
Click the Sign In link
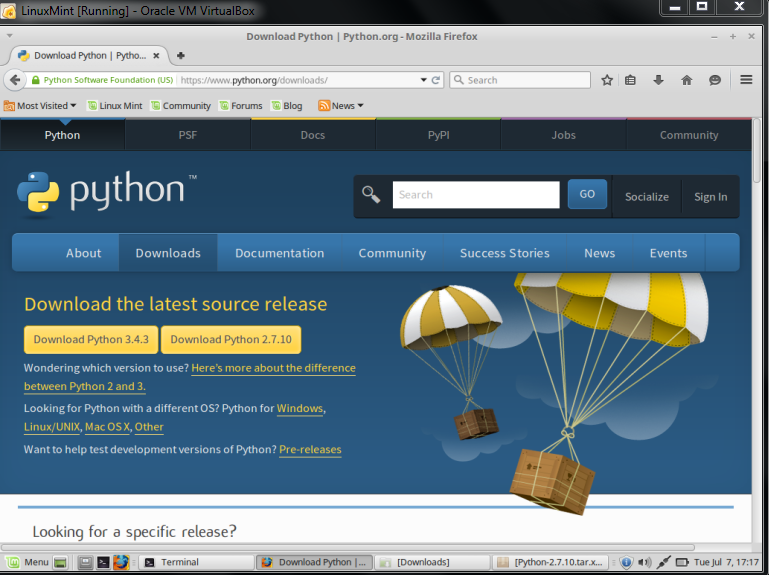pos(711,197)
